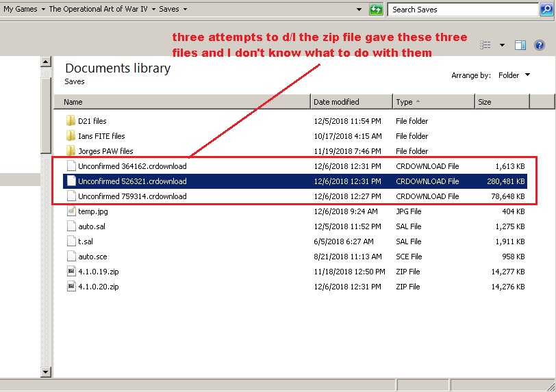Click the auto.sal file icon
This screenshot has height=392, width=556.
(x=71, y=226)
